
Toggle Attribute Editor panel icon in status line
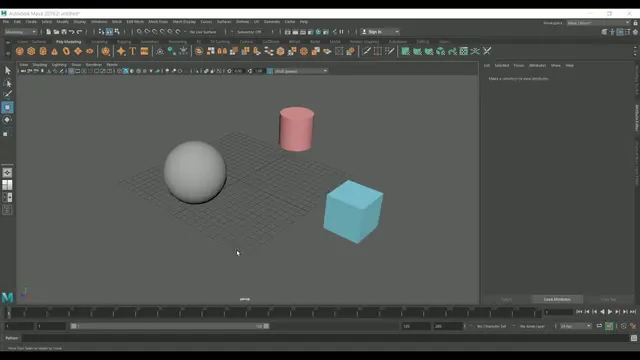(x=620, y=32)
